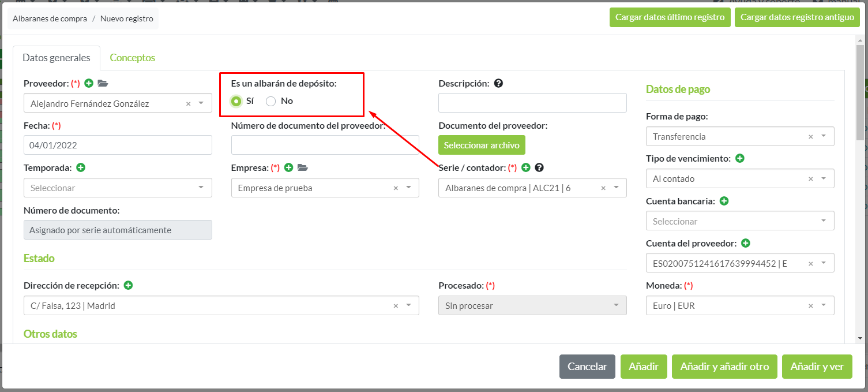Select Sí for albarán de depósito
The height and width of the screenshot is (392, 868).
[236, 101]
